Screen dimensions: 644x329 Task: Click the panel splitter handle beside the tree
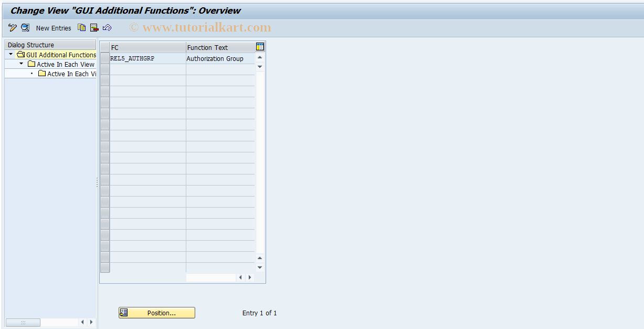[x=98, y=182]
